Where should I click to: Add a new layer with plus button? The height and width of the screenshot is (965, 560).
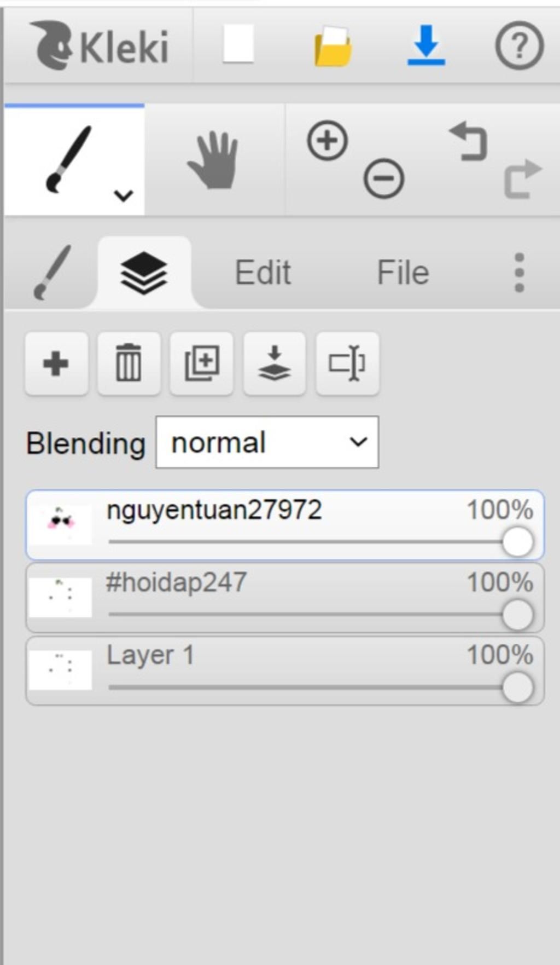point(56,363)
